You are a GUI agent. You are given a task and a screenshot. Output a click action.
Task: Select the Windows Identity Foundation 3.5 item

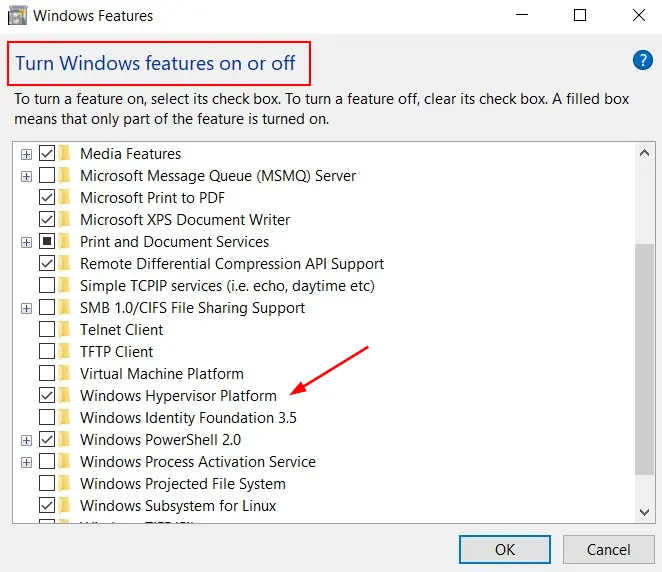pos(188,418)
